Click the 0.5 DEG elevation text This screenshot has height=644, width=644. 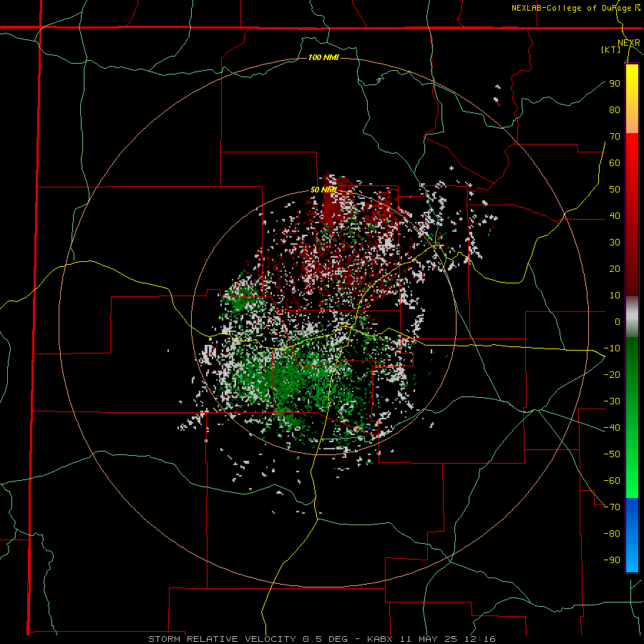point(326,639)
